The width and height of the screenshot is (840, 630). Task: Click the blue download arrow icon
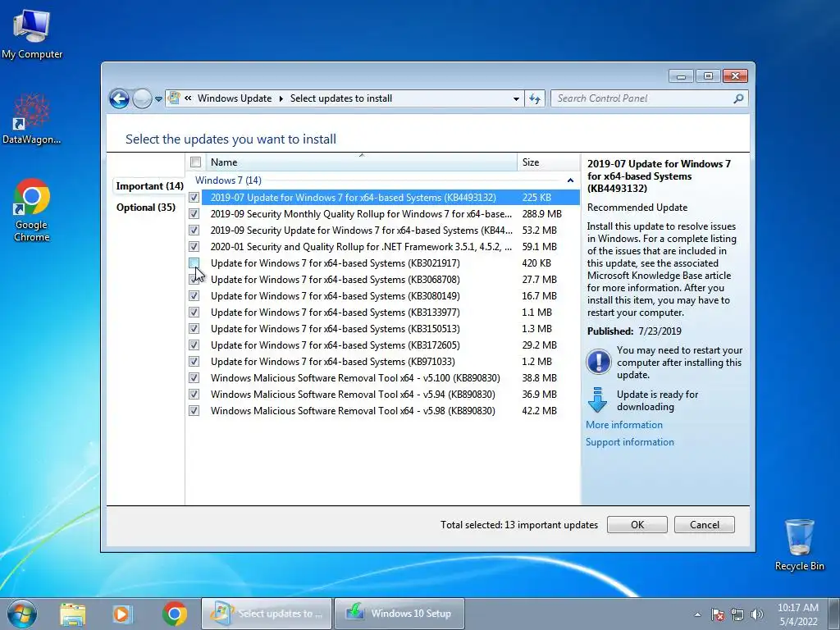point(598,399)
